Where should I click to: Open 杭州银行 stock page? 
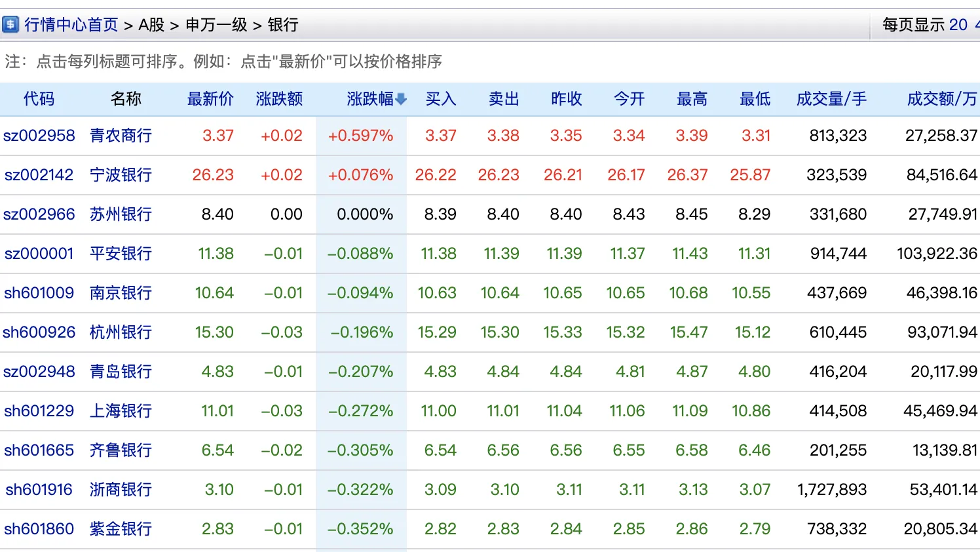121,332
